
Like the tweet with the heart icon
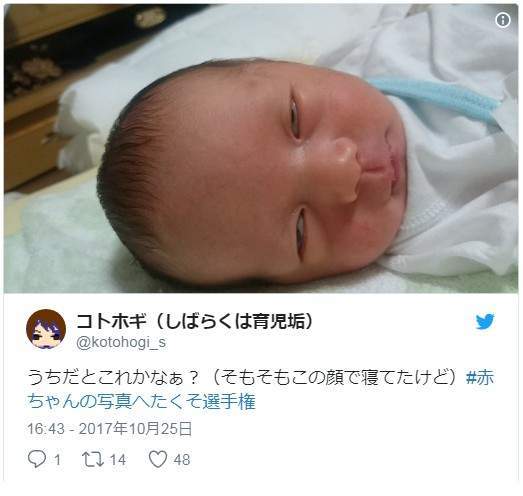(x=158, y=459)
